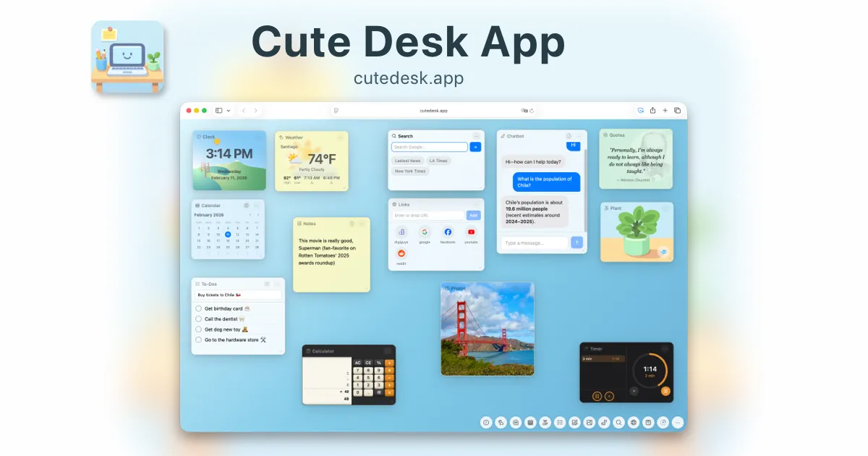
Task: Check the 'Go to the hardware store' task
Action: click(198, 340)
